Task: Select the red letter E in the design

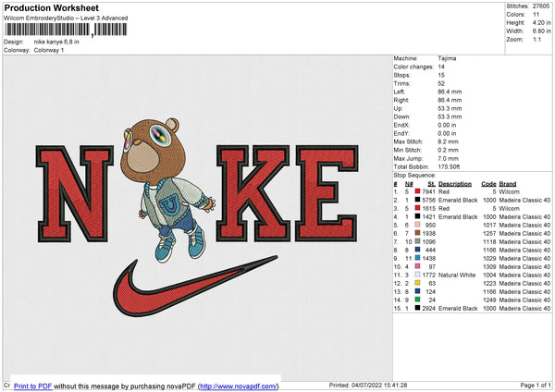Action: (327, 193)
